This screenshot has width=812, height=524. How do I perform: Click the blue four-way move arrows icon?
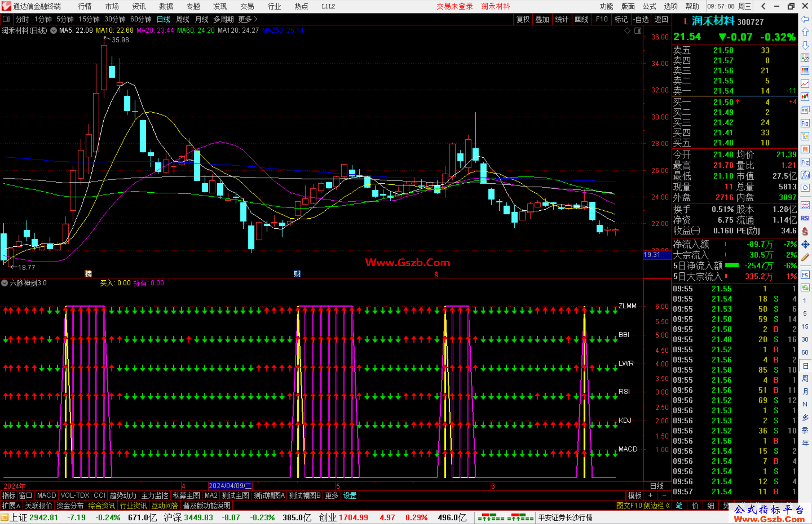[805, 245]
